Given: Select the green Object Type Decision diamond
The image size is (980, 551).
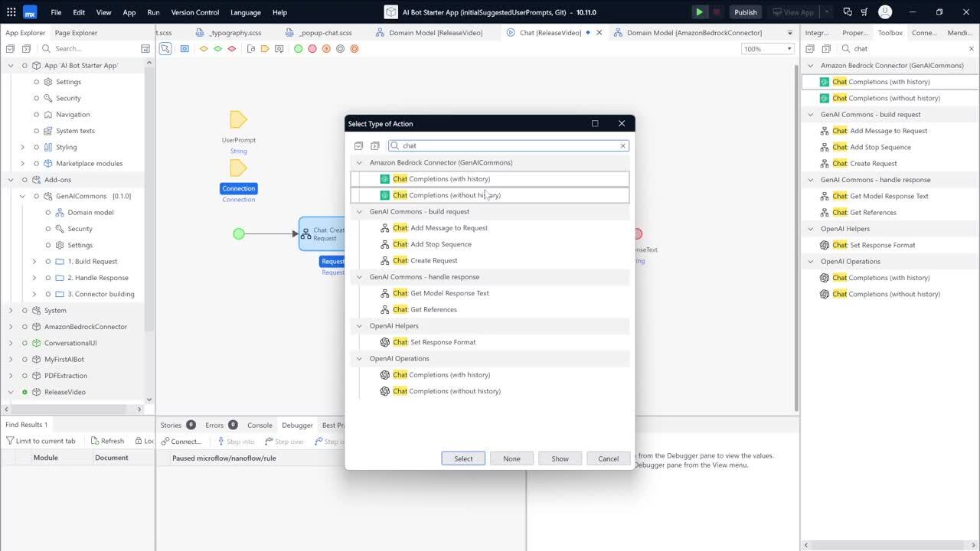Looking at the screenshot, I should [217, 48].
